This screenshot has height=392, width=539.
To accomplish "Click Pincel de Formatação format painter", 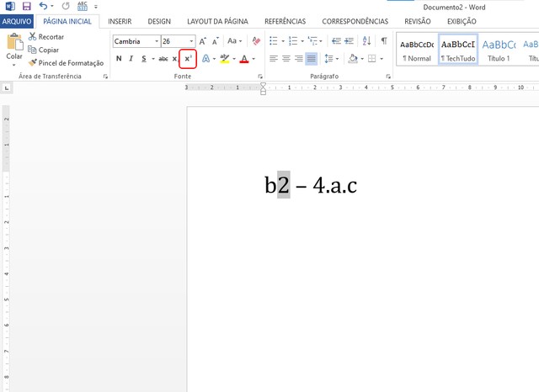I will (x=66, y=62).
